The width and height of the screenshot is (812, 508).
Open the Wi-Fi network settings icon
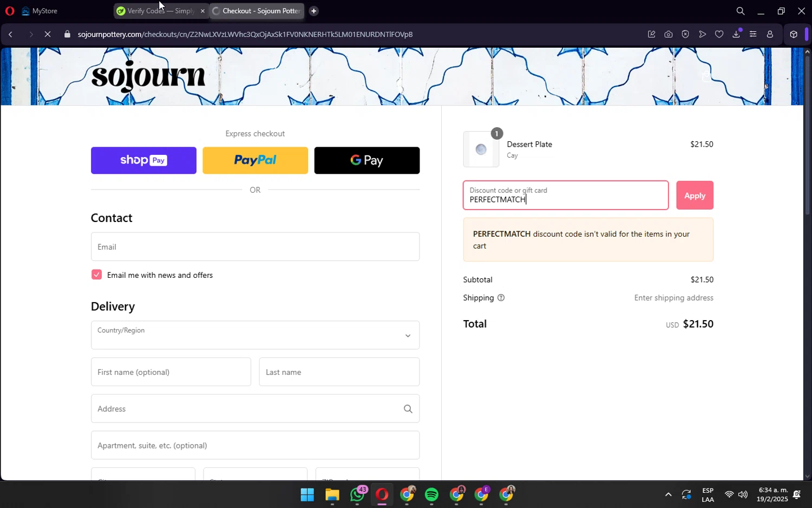pyautogui.click(x=729, y=495)
